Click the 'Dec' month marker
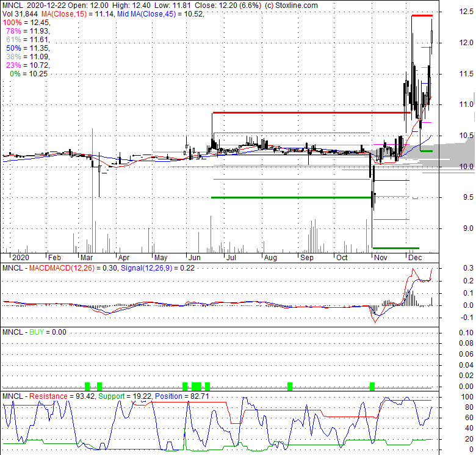 point(416,258)
